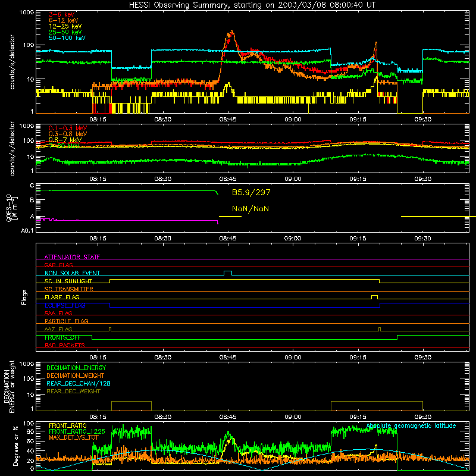Click the FLARE_FLAG pulse near 09:18
The height and width of the screenshot is (476, 476).
[375, 296]
